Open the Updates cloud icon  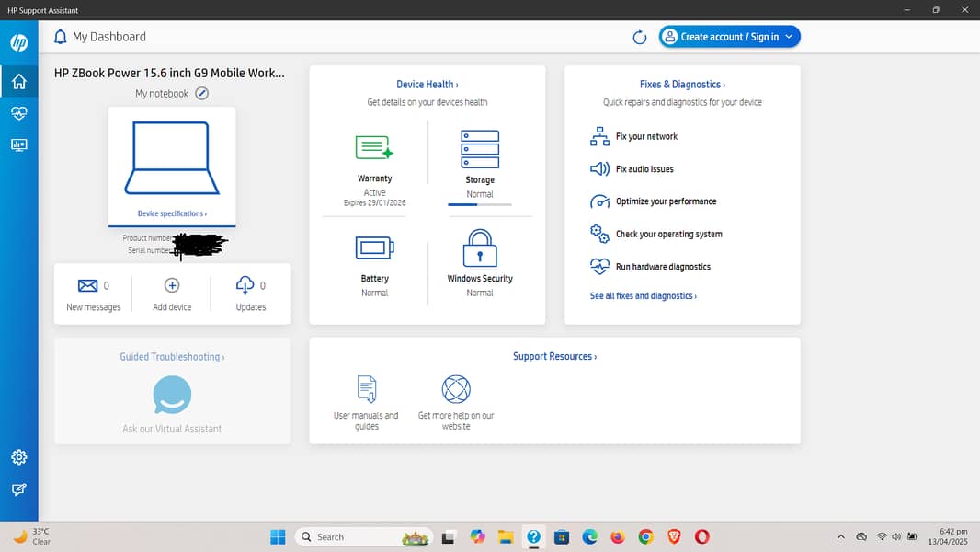click(x=245, y=285)
